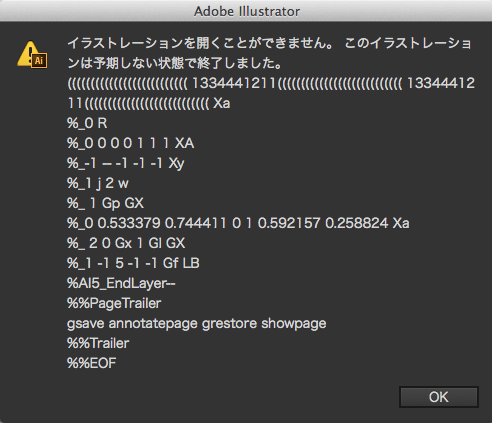
Task: Click the yellow warning Ai icon
Action: coord(32,55)
